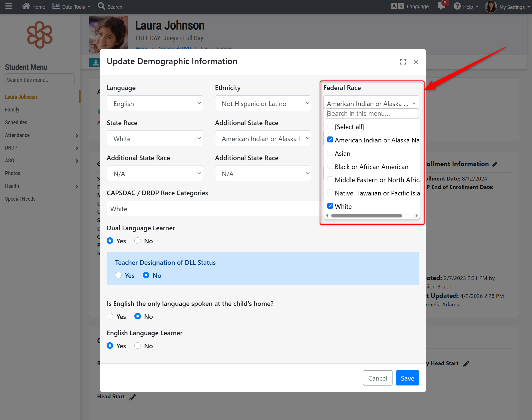Open the notifications chat bubble icon
Screen dimensions: 532x420
click(x=441, y=6)
